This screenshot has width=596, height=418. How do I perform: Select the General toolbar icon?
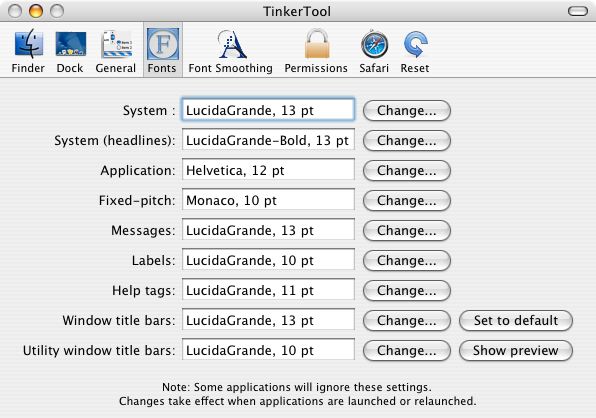click(116, 51)
